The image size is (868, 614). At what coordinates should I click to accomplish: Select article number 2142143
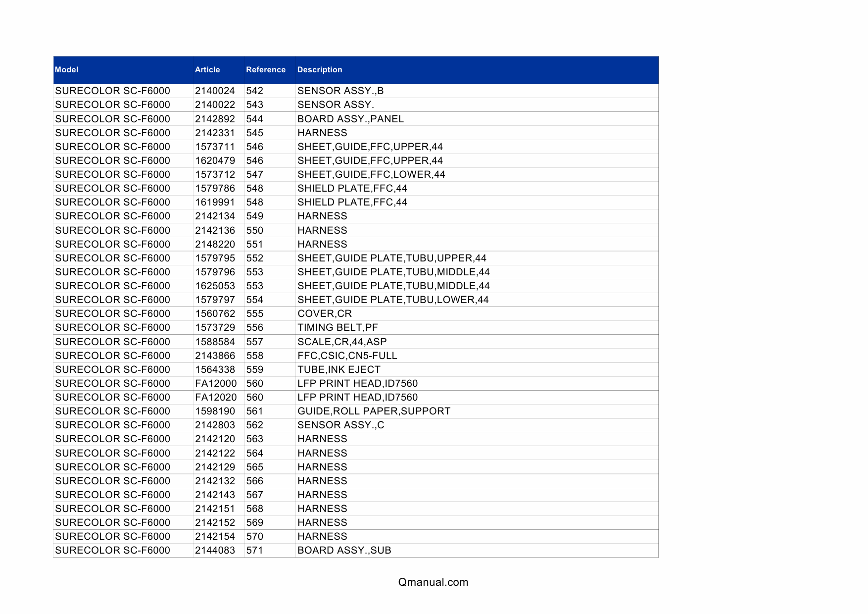(215, 495)
